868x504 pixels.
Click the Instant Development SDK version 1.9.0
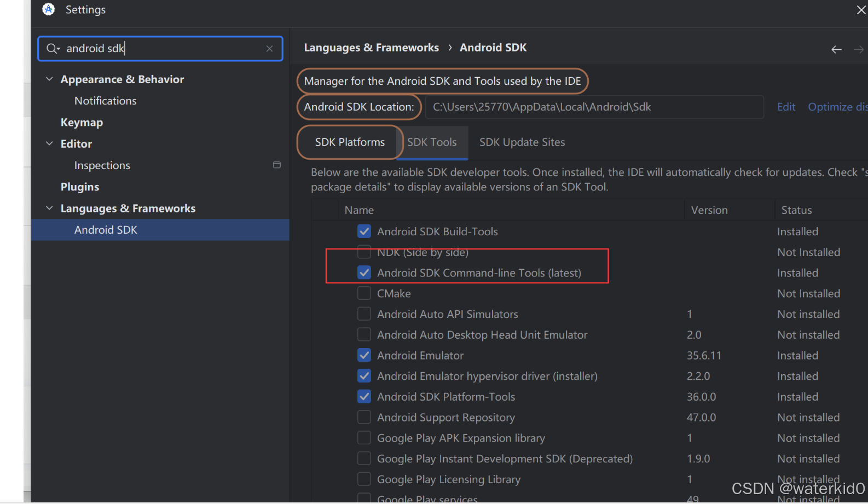click(x=698, y=459)
